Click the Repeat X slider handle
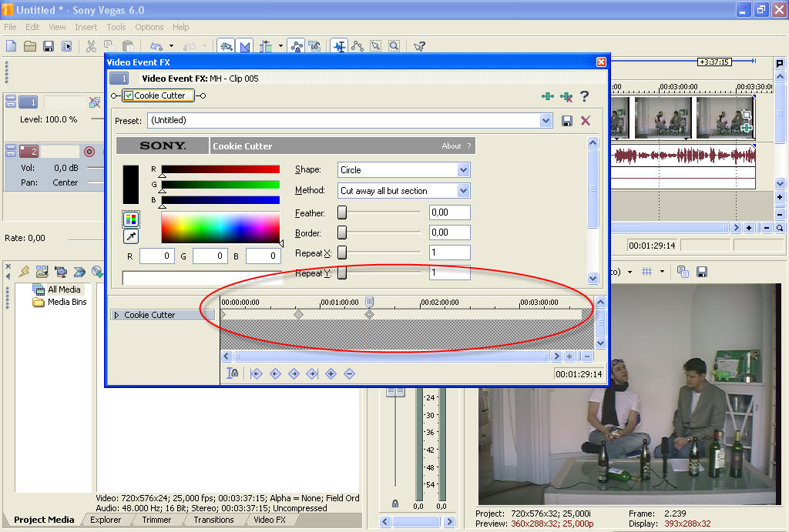 [x=342, y=253]
